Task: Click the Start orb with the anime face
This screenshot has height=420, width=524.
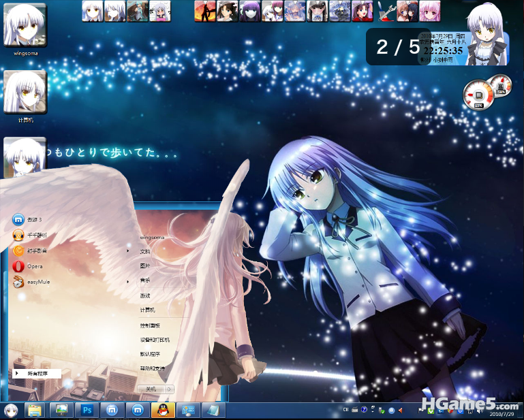Action: [11, 410]
